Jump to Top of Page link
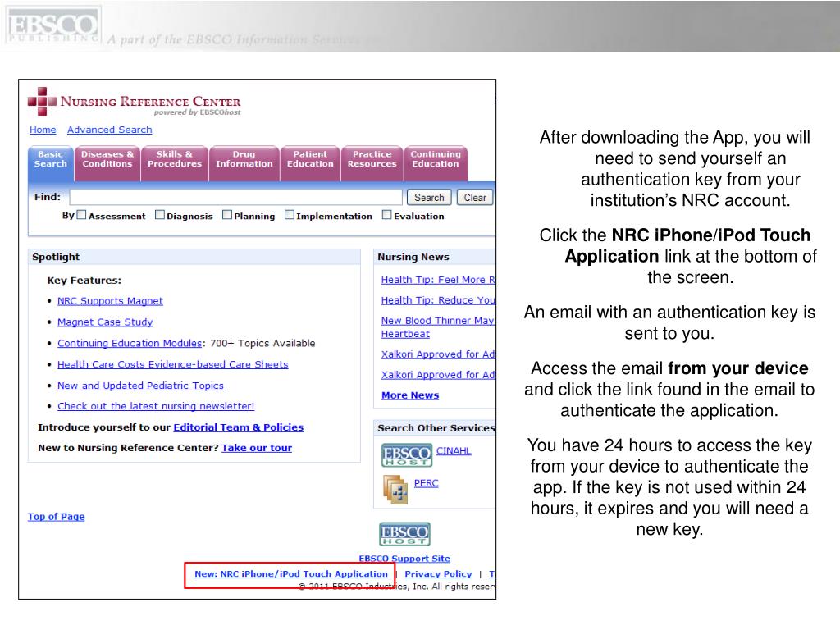 57,517
